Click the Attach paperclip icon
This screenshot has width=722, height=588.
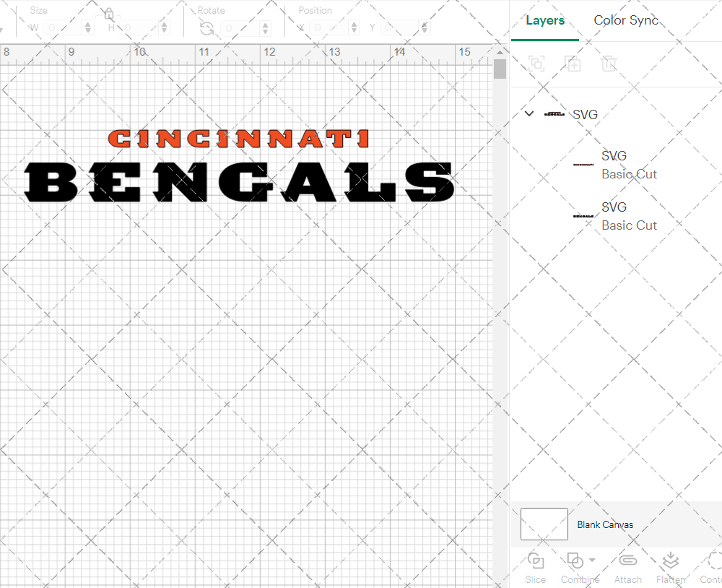pos(627,561)
